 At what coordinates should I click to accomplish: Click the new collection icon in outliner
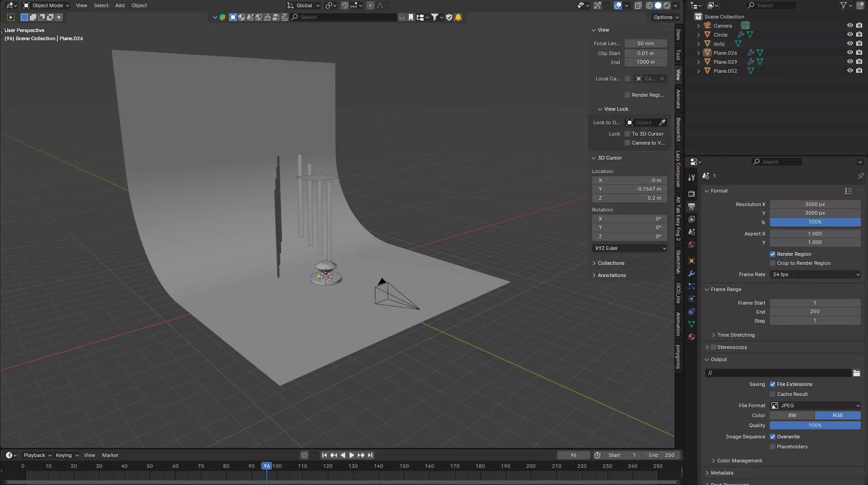click(x=860, y=5)
